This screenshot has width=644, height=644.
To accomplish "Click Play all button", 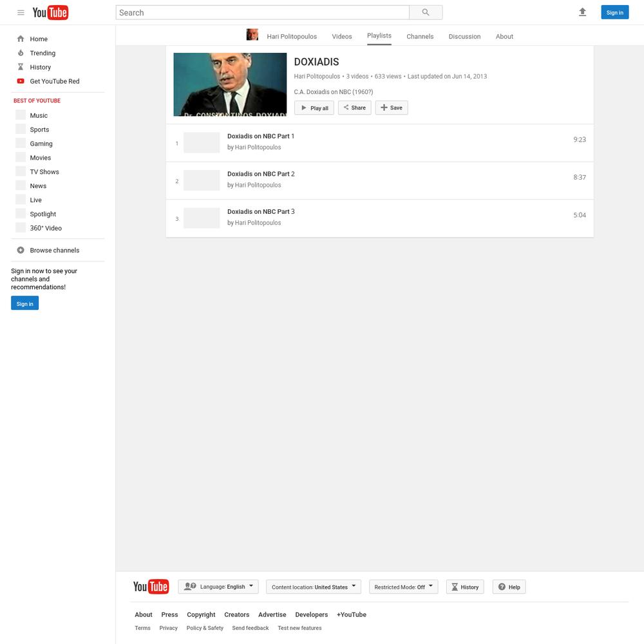I will coord(314,108).
